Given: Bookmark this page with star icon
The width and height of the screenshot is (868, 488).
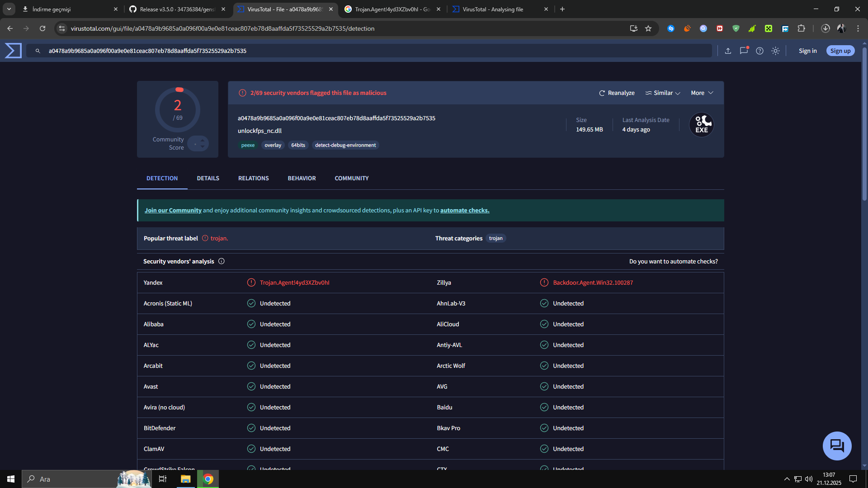Looking at the screenshot, I should [x=648, y=28].
